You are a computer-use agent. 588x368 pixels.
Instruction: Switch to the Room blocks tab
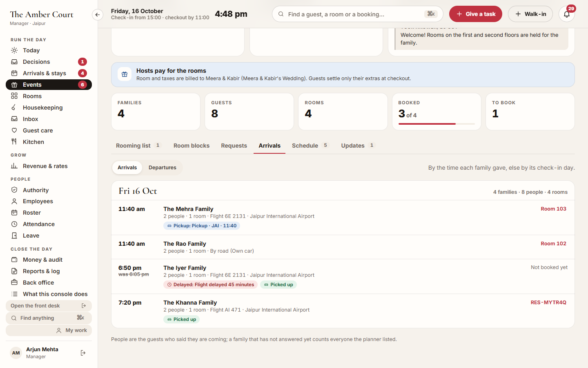192,146
